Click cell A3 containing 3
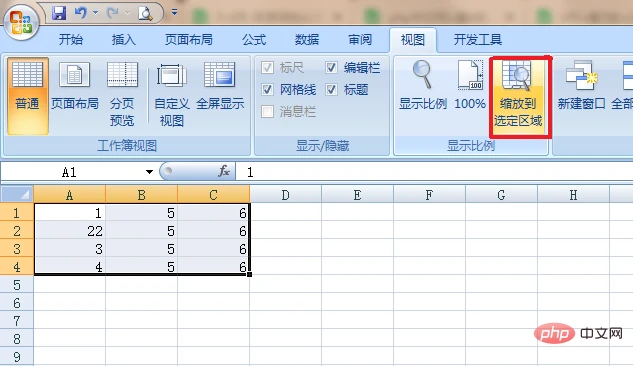This screenshot has height=366, width=633. point(70,249)
